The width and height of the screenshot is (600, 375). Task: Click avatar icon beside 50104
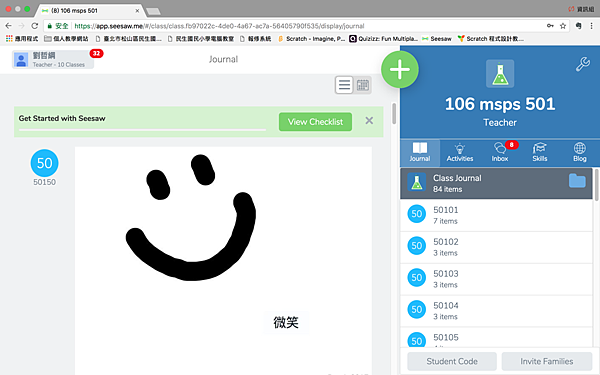[x=416, y=310]
